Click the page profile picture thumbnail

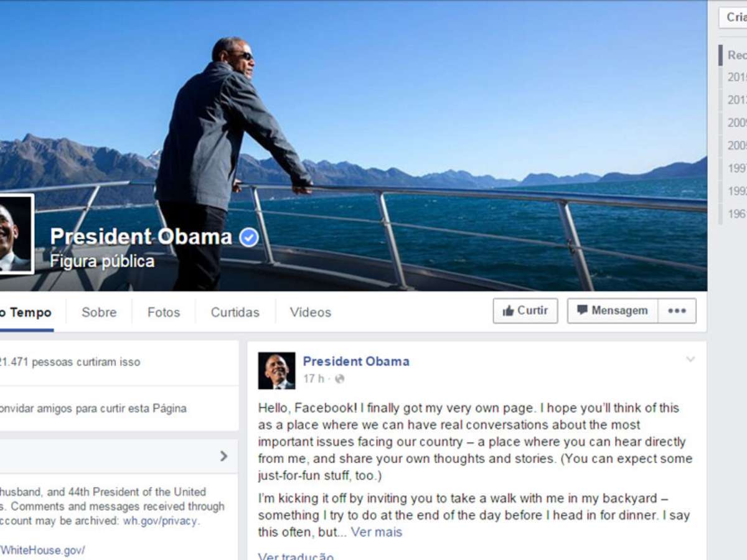[16, 234]
